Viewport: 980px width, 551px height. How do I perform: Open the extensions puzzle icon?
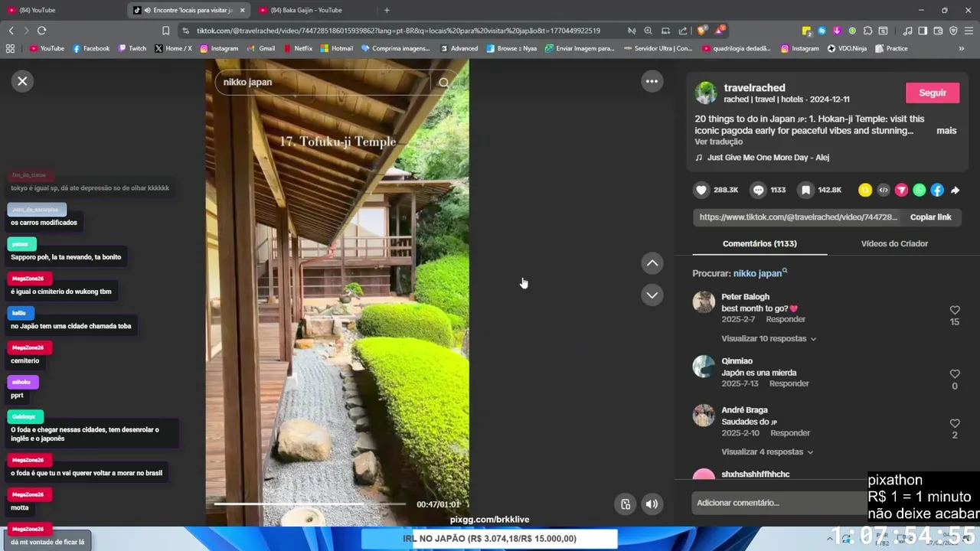(x=867, y=31)
